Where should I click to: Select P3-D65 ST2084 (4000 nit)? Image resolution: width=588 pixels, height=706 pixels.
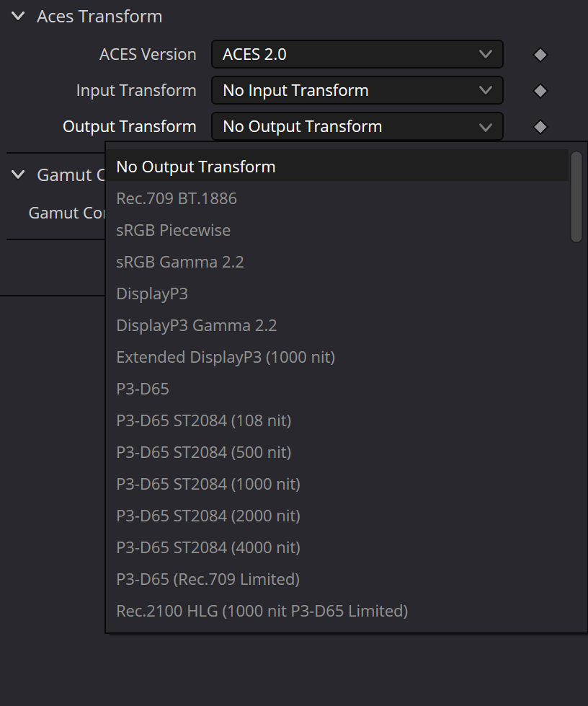pos(337,547)
